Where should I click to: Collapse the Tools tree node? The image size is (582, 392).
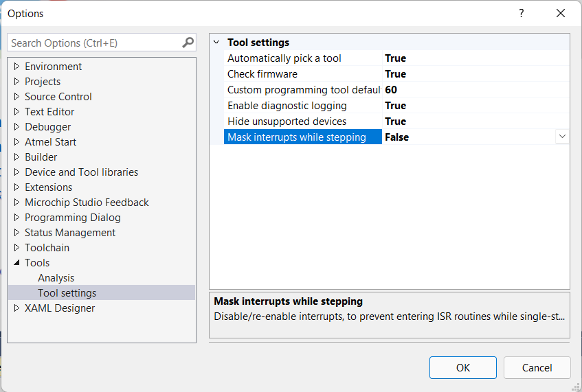[x=16, y=263]
